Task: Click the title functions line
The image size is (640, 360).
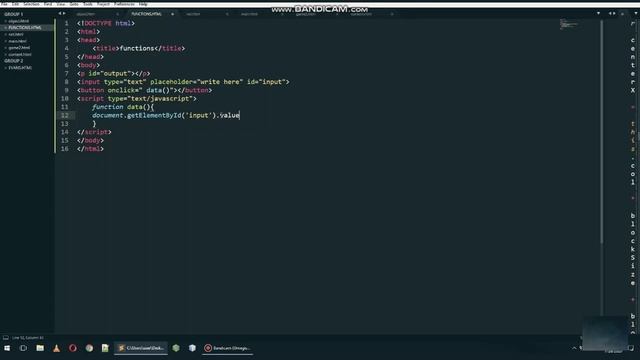Action: [138, 48]
